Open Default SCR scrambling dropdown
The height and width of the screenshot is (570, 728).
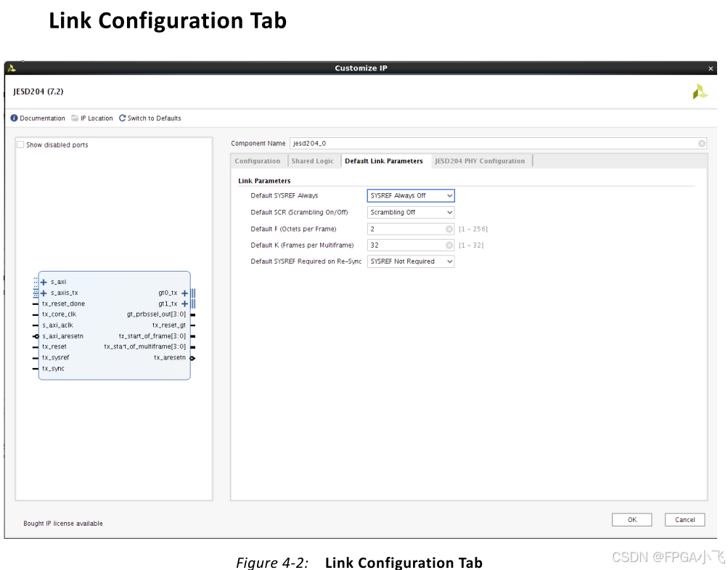410,212
